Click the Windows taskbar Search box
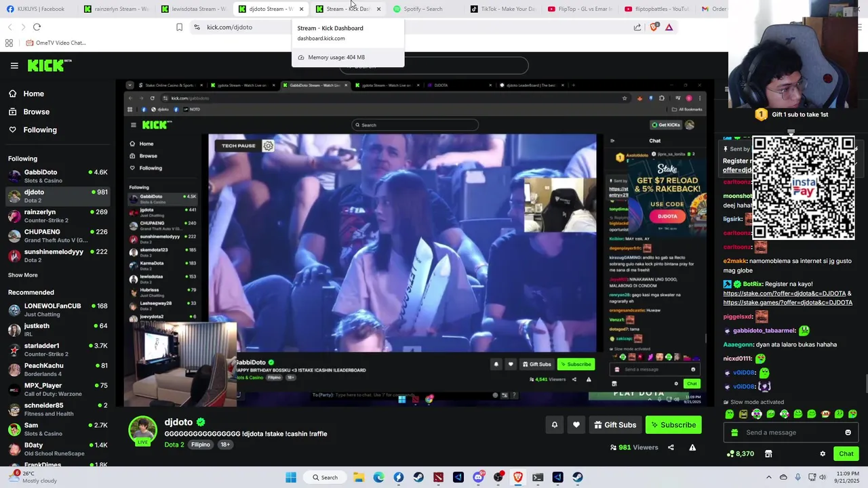 (325, 477)
